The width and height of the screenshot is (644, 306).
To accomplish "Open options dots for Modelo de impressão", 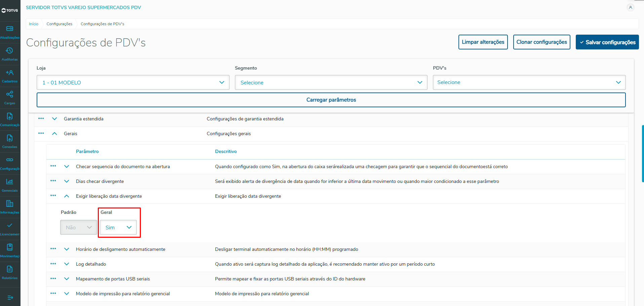I will coord(53,293).
